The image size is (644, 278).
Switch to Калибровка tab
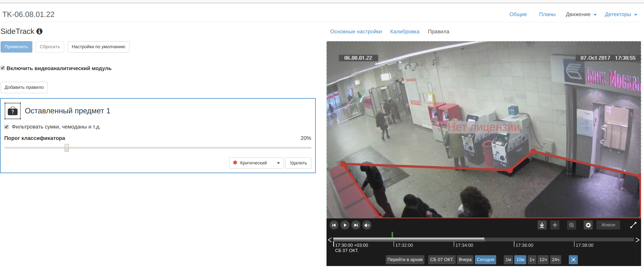(405, 32)
